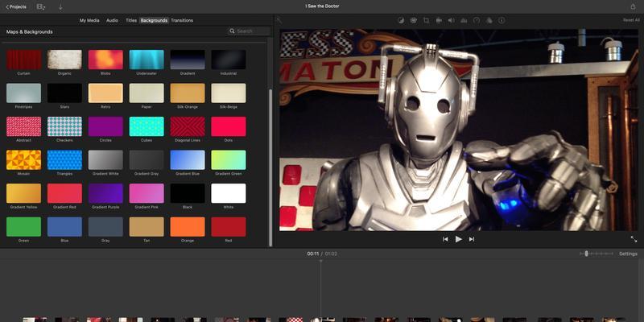Viewport: 644px width, 322px height.
Task: Select the Crop tool
Action: 426,20
